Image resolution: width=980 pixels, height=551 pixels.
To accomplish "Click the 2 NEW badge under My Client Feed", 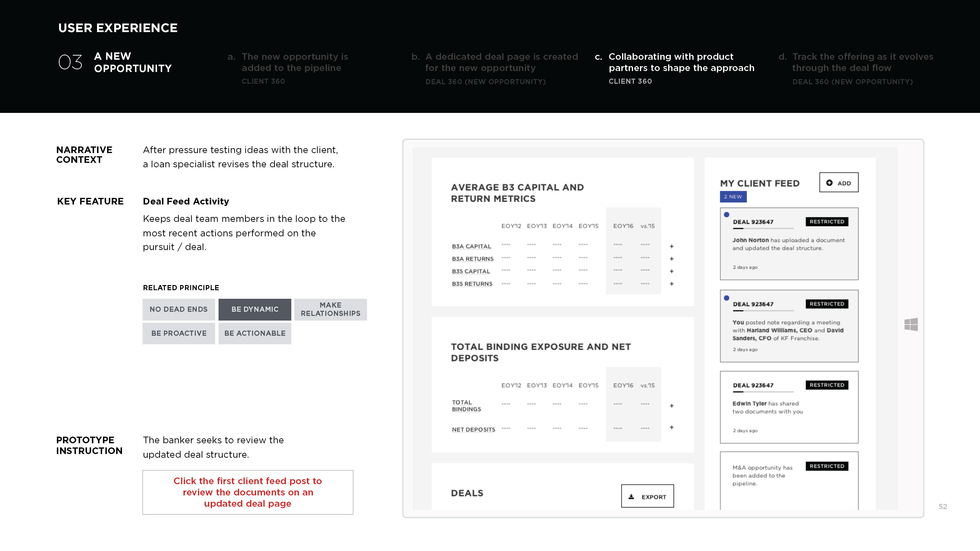I will pyautogui.click(x=733, y=197).
